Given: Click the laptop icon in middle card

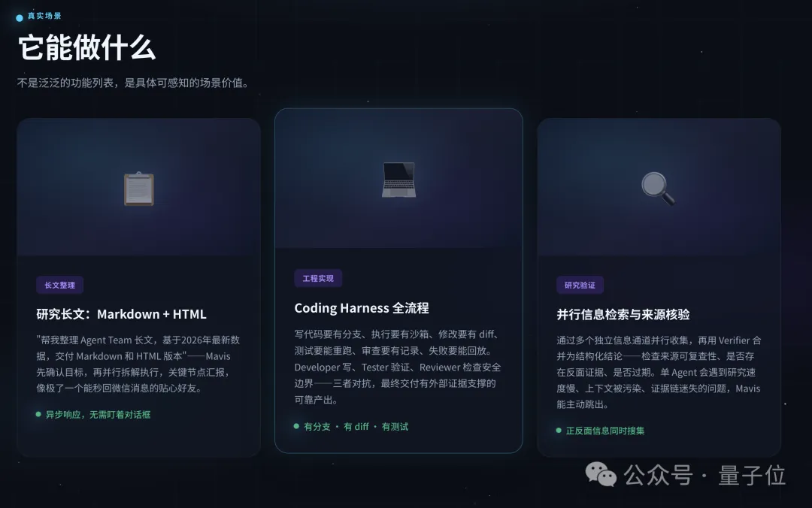Looking at the screenshot, I should pos(398,180).
